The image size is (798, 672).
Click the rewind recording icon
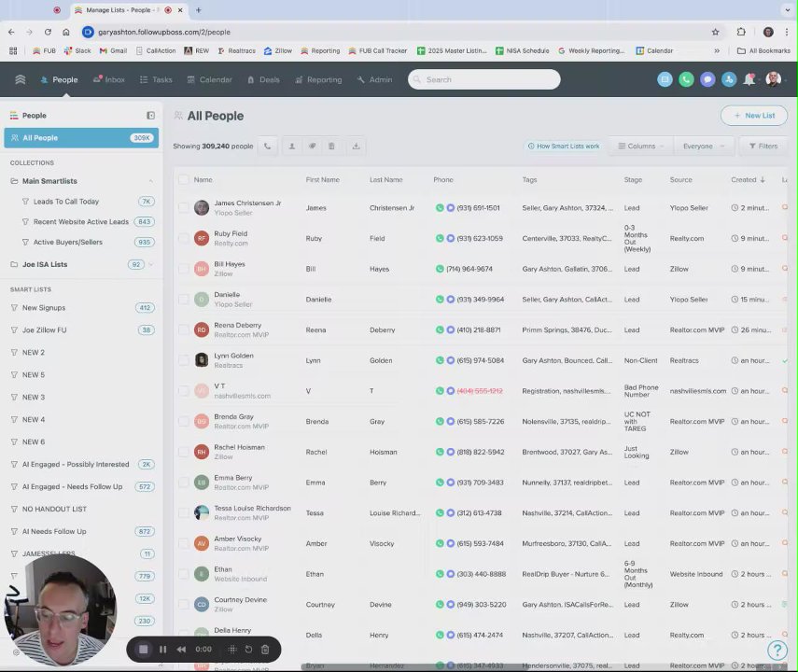point(181,650)
